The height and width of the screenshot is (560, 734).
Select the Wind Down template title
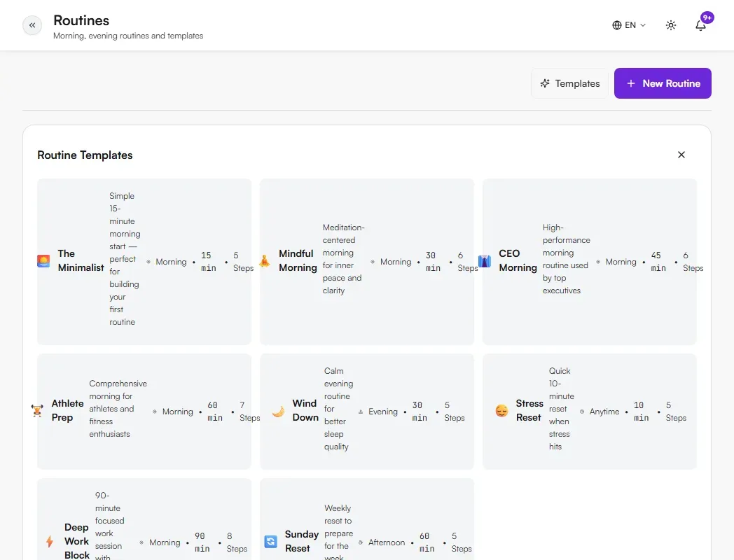305,410
